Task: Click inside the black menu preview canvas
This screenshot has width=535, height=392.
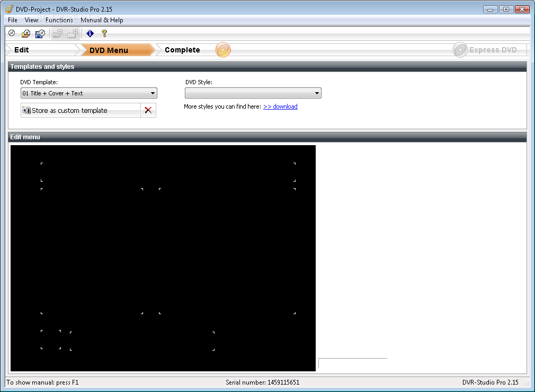Action: click(163, 259)
